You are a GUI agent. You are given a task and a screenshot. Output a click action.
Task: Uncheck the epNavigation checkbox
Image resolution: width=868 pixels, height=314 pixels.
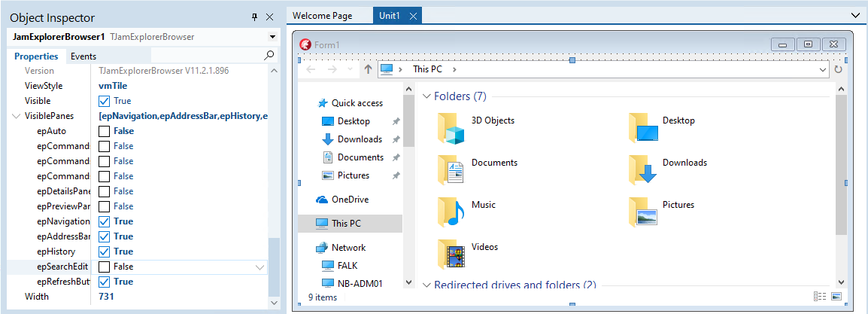(x=104, y=221)
